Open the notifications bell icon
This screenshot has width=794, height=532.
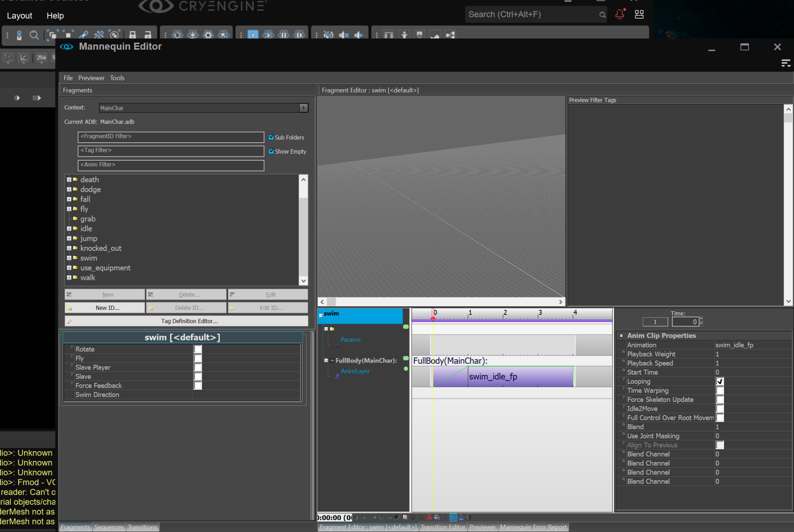[620, 14]
